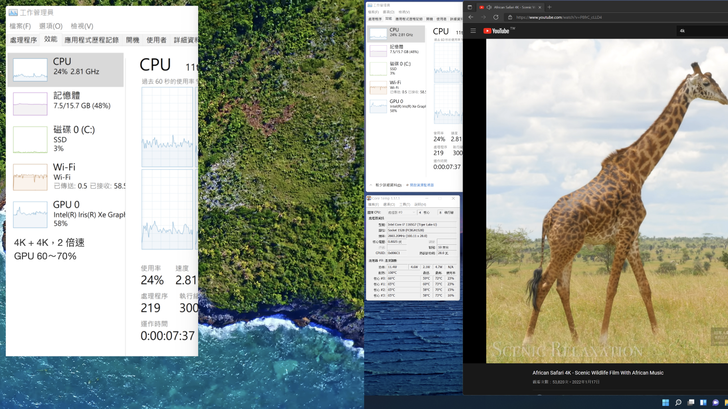Open 工具(T) menu in Core Temp

(404, 204)
